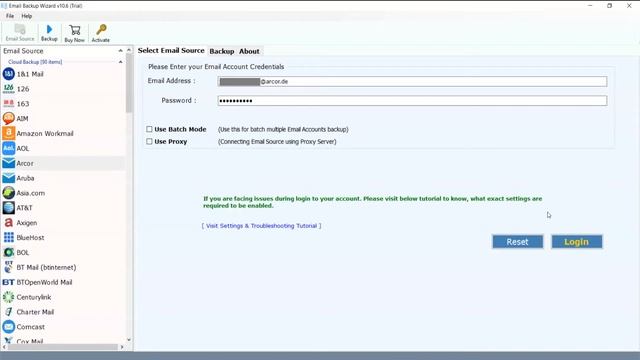Choose the AIM source icon
This screenshot has height=360, width=640.
click(x=9, y=118)
